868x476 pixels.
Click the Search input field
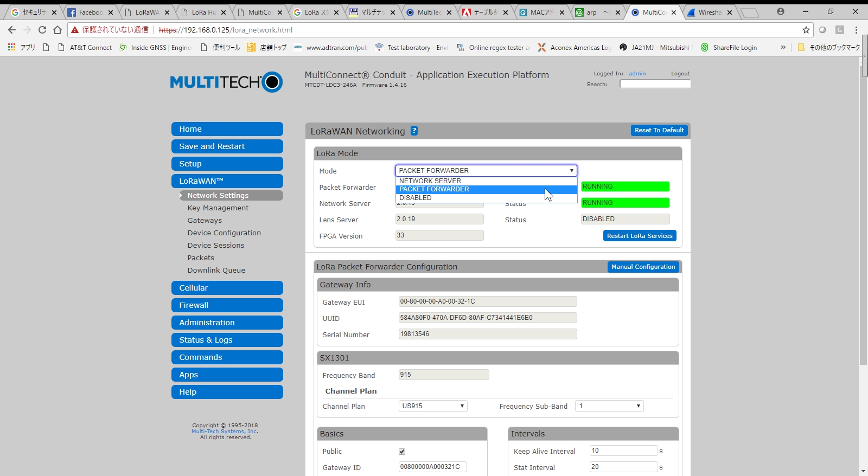point(655,84)
